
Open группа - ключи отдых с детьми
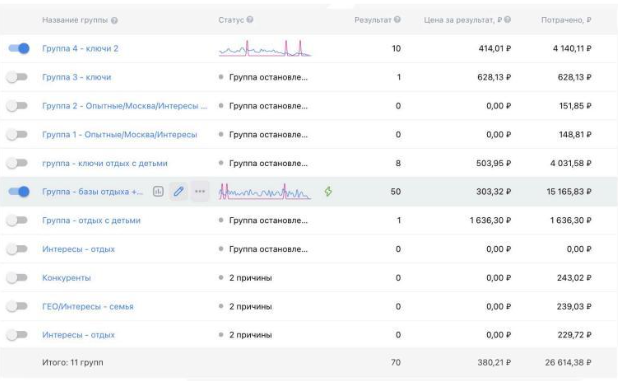105,163
